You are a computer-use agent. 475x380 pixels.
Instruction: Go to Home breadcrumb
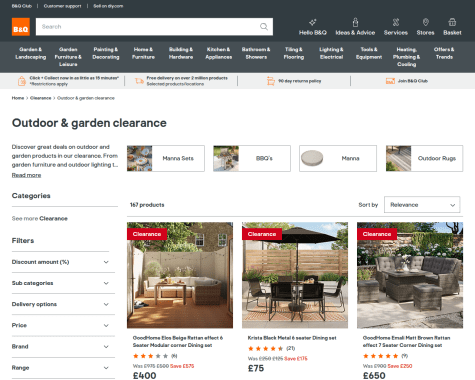click(18, 98)
